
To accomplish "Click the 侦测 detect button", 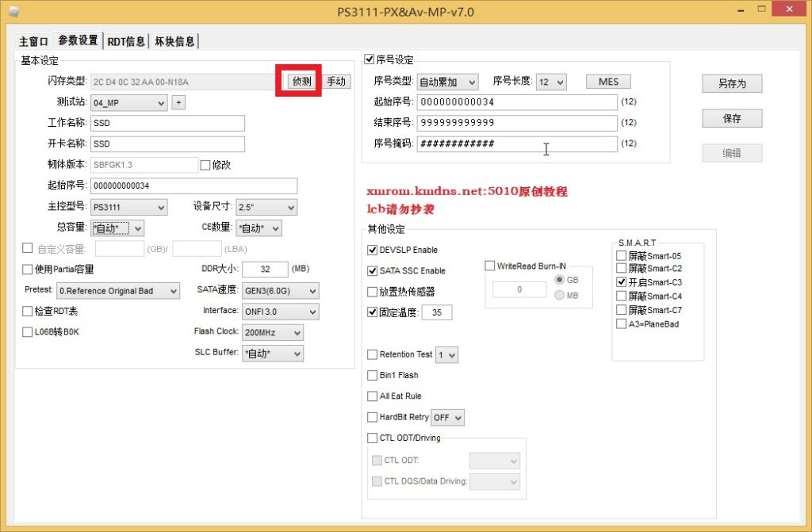I will coord(301,82).
